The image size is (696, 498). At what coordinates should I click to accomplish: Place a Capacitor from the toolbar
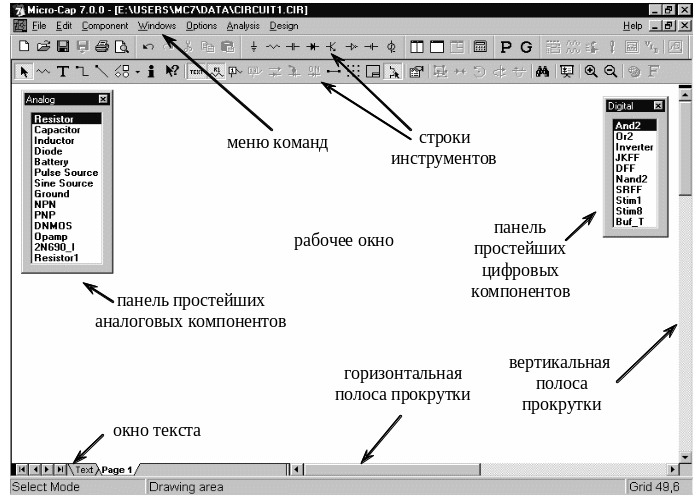click(x=293, y=46)
